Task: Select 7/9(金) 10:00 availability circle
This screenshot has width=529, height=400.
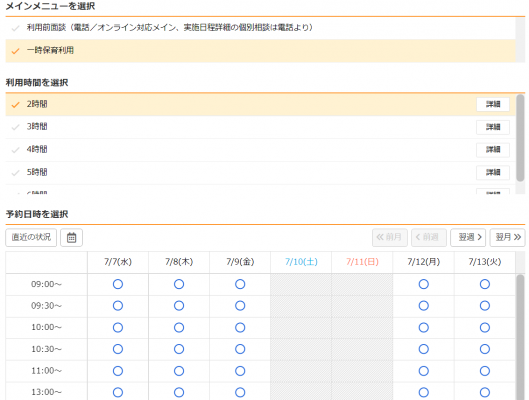Action: pyautogui.click(x=240, y=327)
